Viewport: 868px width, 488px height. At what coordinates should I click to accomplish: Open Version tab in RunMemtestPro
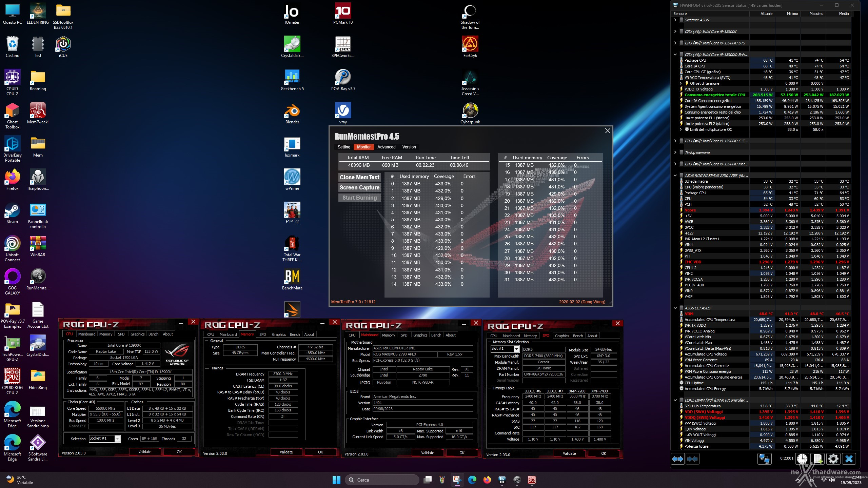(x=409, y=147)
